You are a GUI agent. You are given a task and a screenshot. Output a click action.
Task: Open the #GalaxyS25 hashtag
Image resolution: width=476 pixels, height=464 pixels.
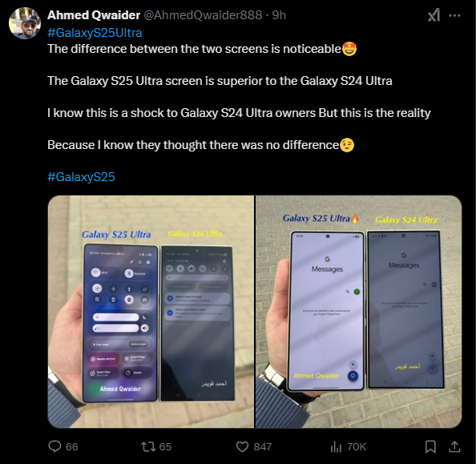point(82,177)
